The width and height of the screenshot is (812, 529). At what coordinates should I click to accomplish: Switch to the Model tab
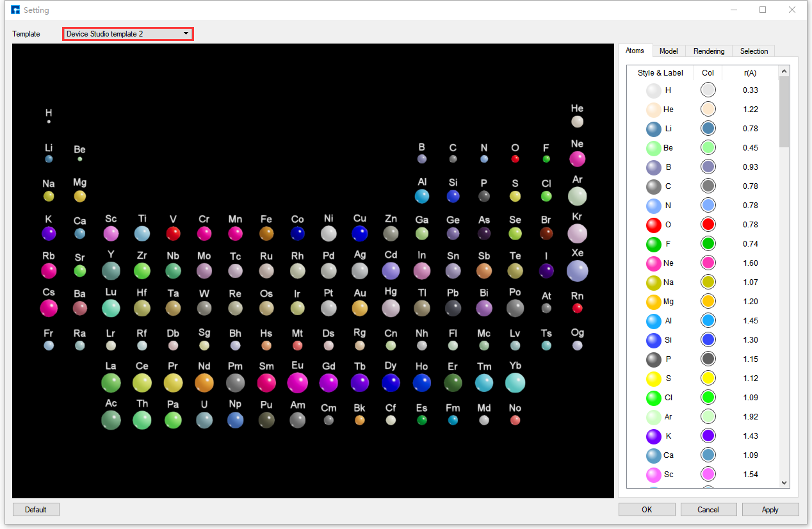coord(669,51)
